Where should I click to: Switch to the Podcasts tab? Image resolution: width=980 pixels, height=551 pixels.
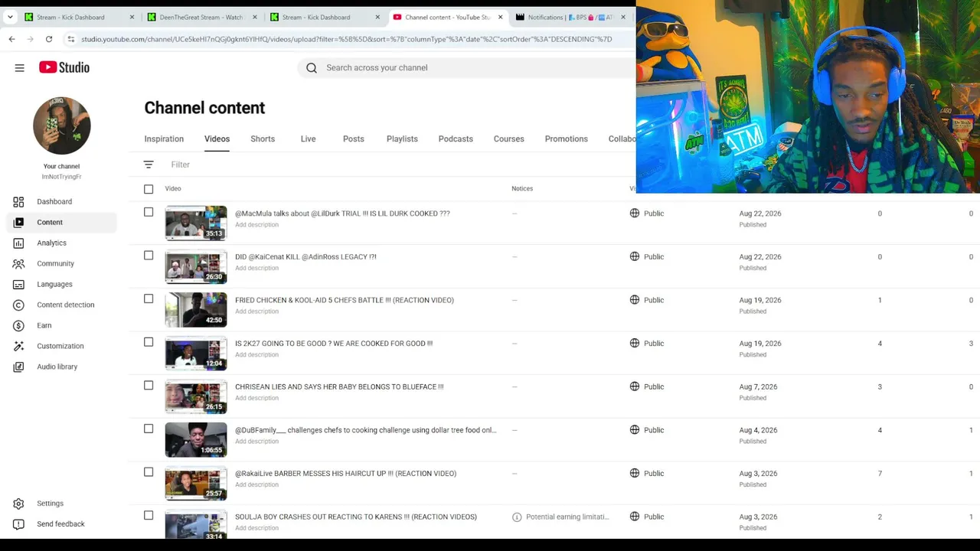pos(456,139)
